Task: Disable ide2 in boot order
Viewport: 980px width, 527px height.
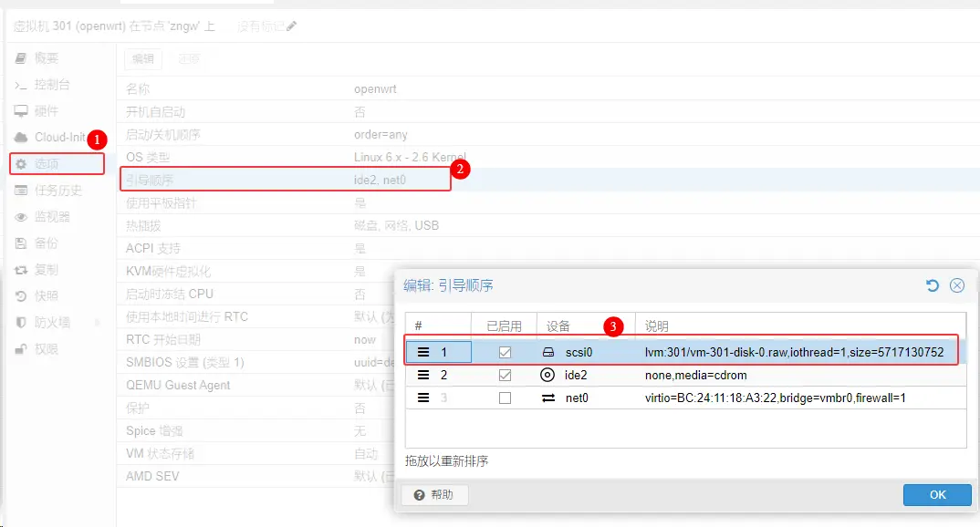Action: point(505,375)
